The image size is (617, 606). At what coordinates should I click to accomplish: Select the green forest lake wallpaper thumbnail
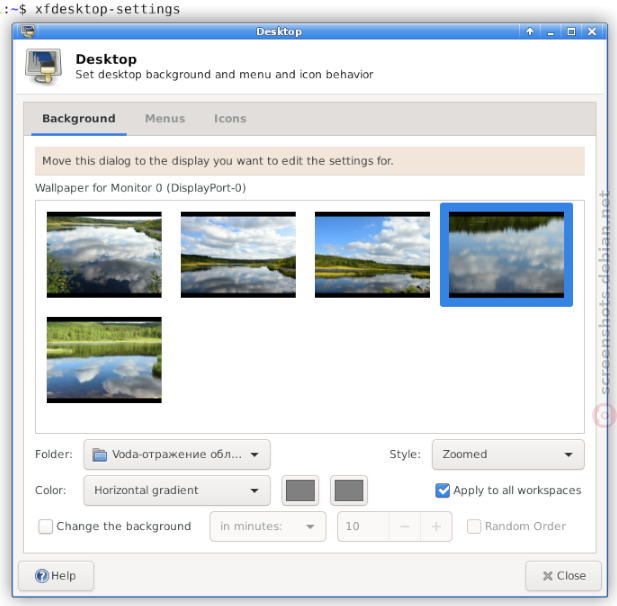point(104,360)
